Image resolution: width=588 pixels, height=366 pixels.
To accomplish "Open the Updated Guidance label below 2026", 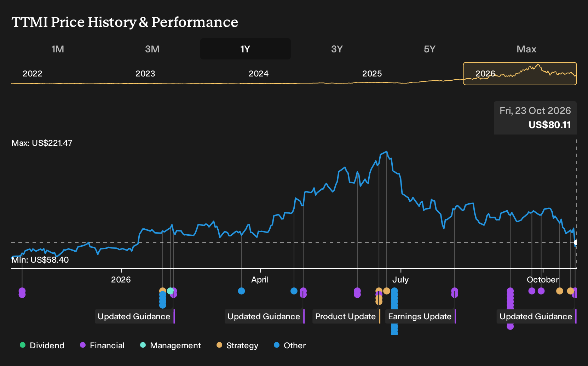I will (x=135, y=316).
